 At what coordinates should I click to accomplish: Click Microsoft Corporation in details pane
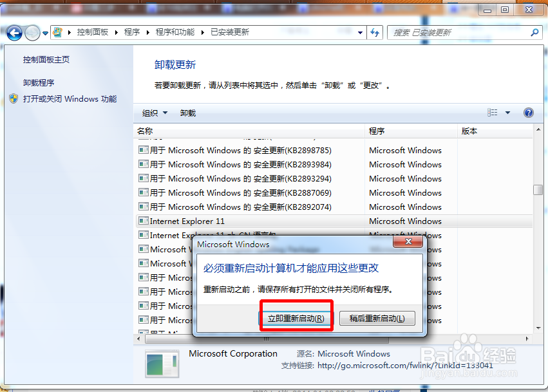click(x=233, y=353)
